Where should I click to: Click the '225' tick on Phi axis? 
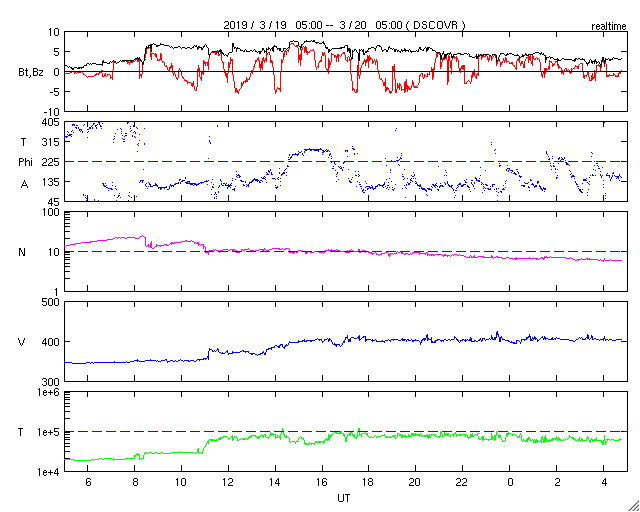point(51,162)
